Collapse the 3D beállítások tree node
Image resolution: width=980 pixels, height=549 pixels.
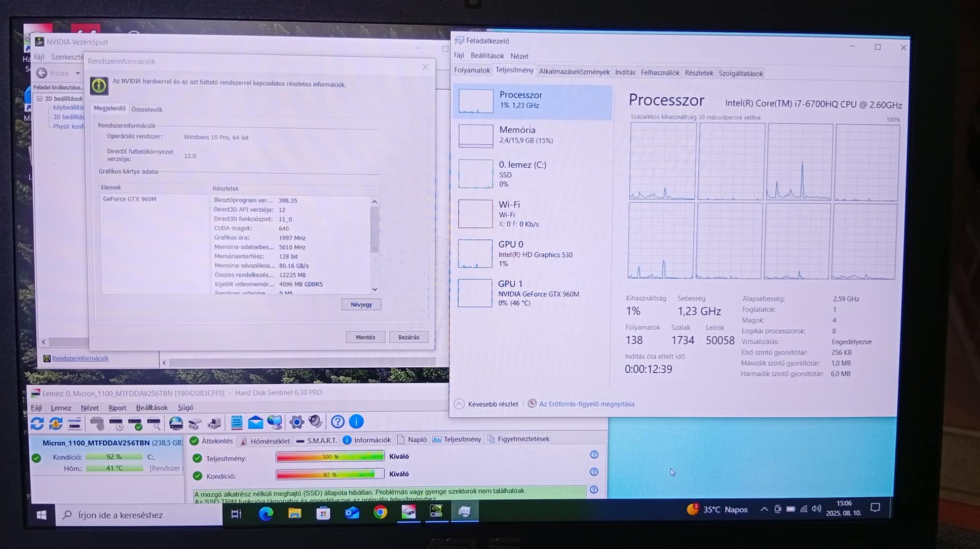click(40, 98)
